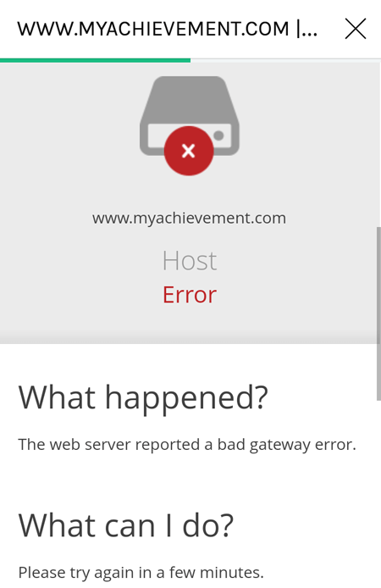Click the red circular error X badge

[x=189, y=151]
